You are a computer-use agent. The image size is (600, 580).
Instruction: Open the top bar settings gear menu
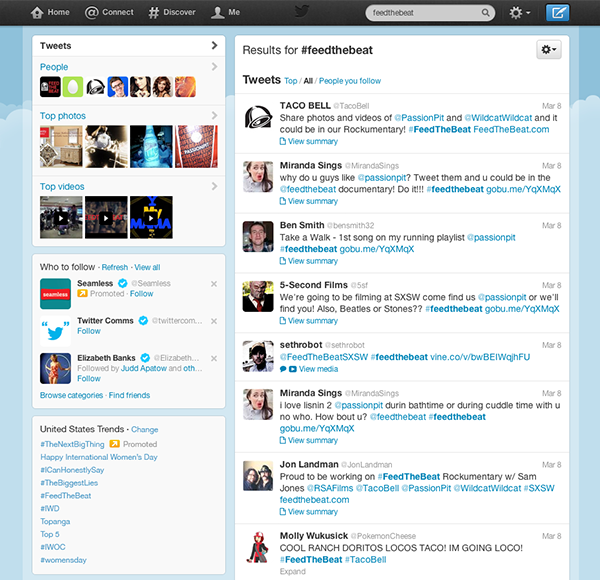point(520,13)
